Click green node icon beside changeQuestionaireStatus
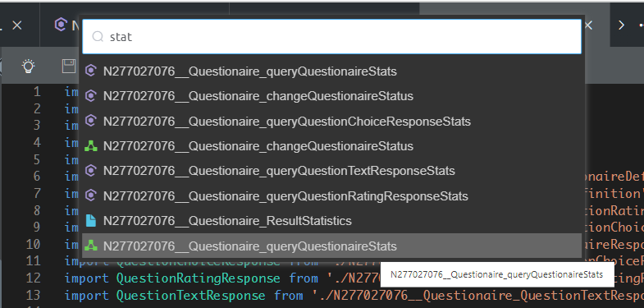This screenshot has width=644, height=308. pos(91,146)
